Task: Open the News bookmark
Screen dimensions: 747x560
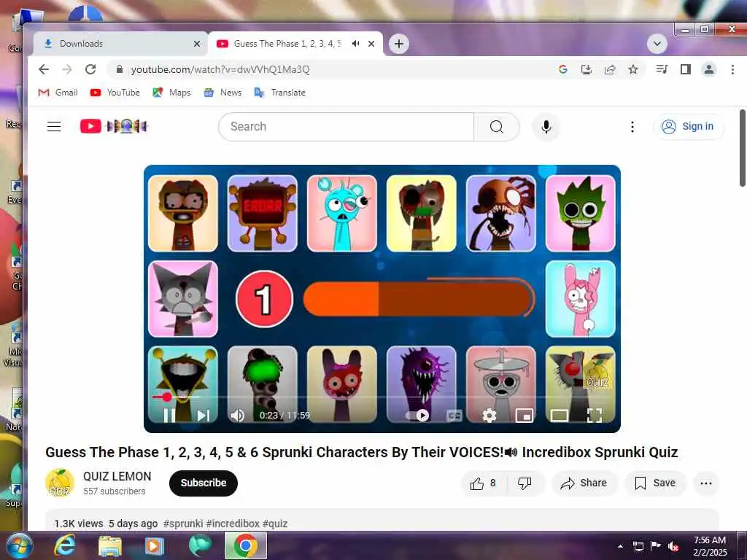Action: 223,93
